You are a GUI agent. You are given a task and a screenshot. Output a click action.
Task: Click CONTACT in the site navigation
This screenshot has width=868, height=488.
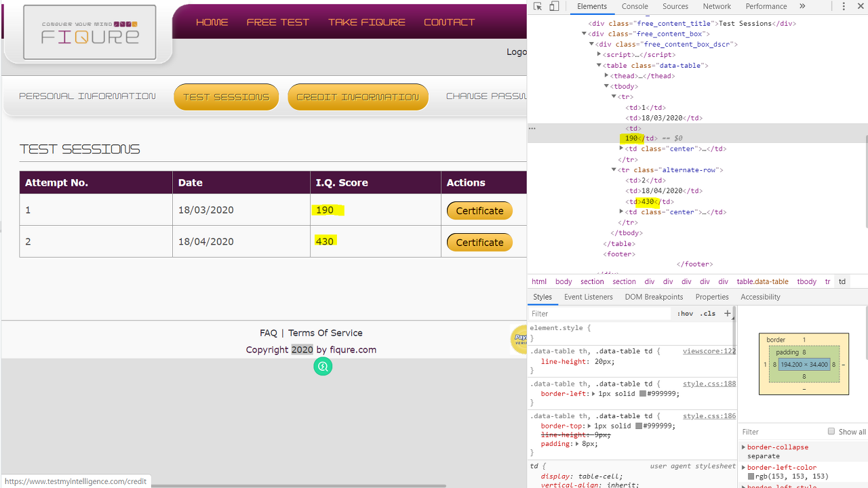pos(449,22)
